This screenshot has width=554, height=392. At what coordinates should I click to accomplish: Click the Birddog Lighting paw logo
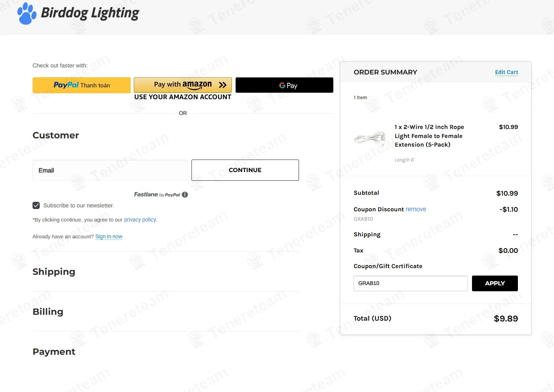coord(27,14)
